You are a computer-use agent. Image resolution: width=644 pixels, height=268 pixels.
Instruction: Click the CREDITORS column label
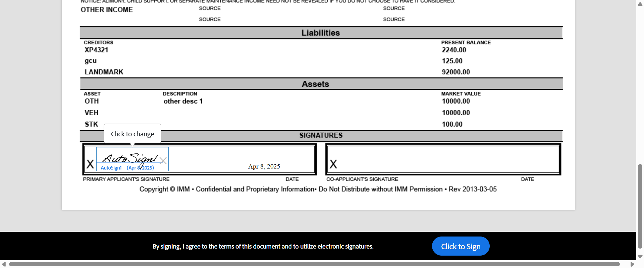98,43
